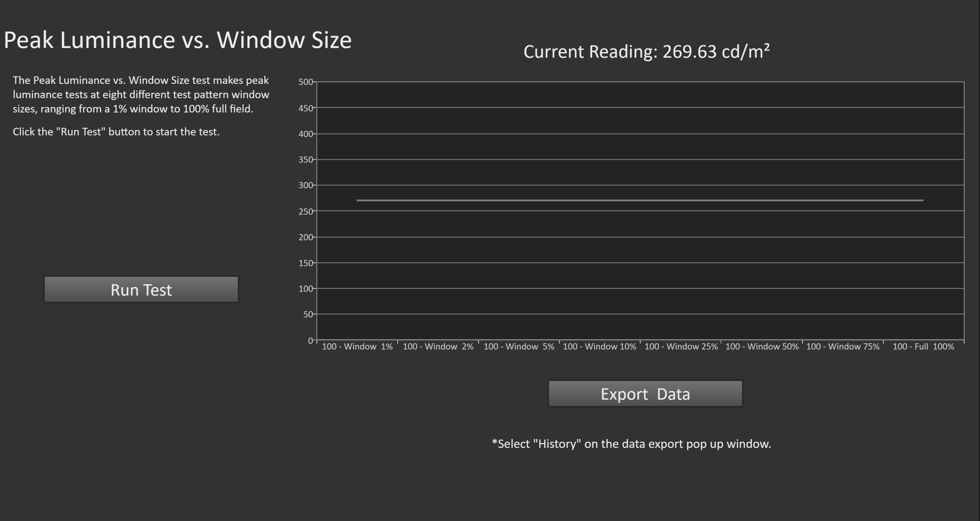The image size is (980, 521).
Task: Click the Peak Luminance vs. Window Size title
Action: 178,40
